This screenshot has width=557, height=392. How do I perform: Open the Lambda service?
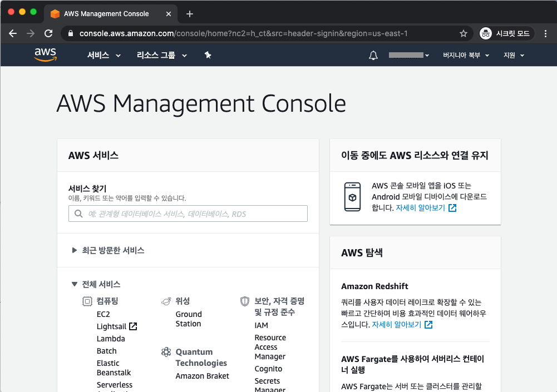click(x=111, y=339)
